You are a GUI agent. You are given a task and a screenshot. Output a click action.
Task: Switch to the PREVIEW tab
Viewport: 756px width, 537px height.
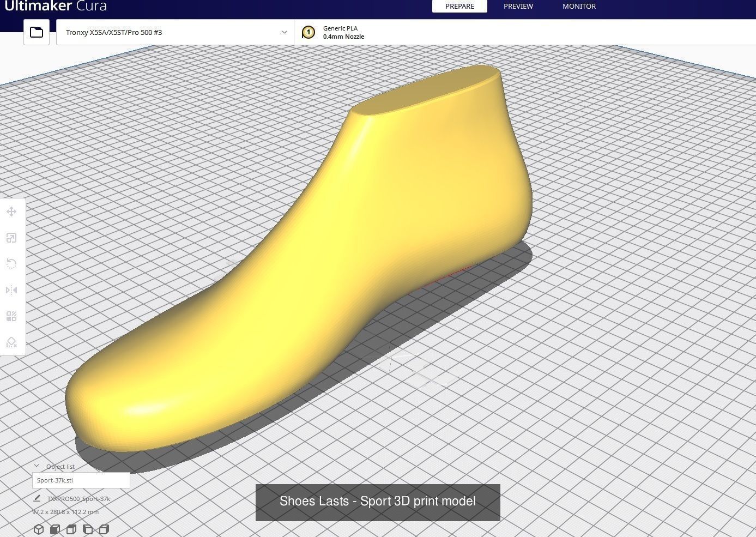[x=517, y=6]
